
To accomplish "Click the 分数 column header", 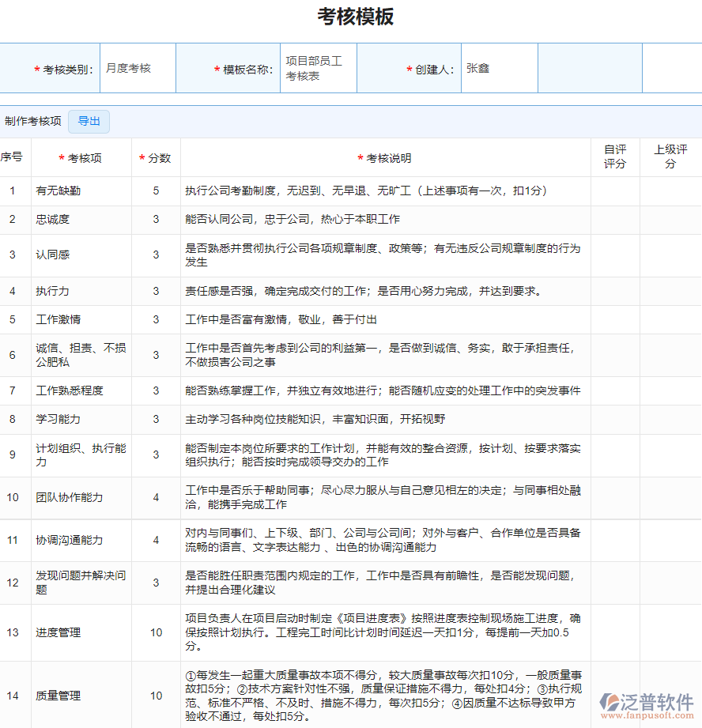I will (155, 157).
